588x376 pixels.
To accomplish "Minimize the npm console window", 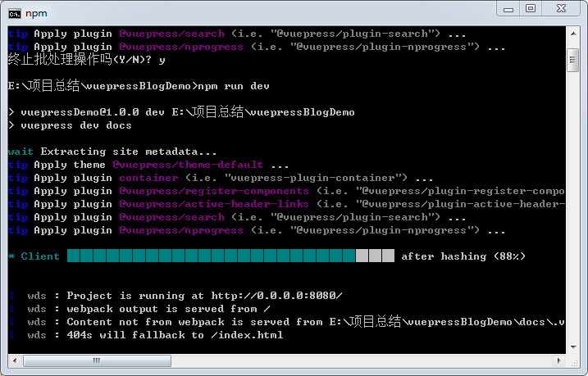I will point(508,9).
